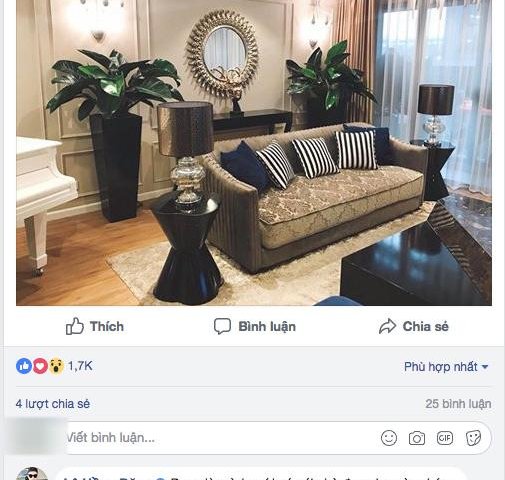View the 1,7K reactions count
The height and width of the screenshot is (480, 505).
point(80,366)
